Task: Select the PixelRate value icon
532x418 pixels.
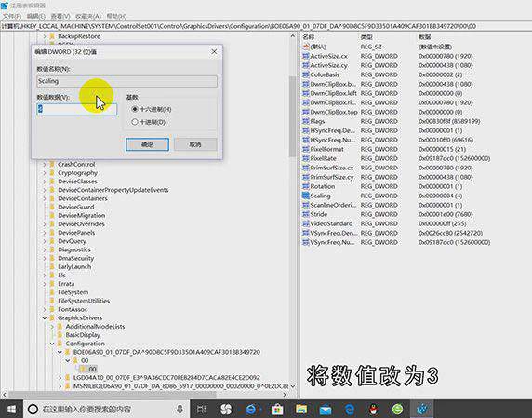Action: tap(305, 158)
